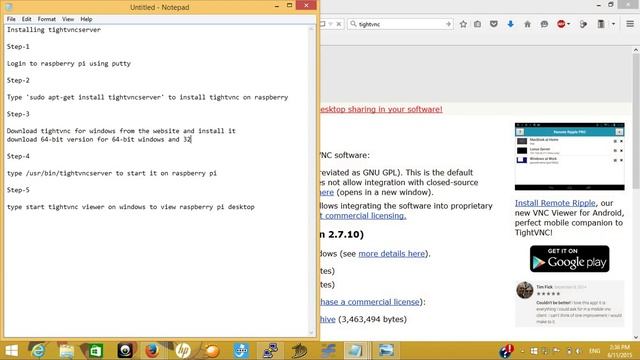Click magnifier icon in Firefox search box
Image resolution: width=640 pixels, height=360 pixels.
pos(353,24)
